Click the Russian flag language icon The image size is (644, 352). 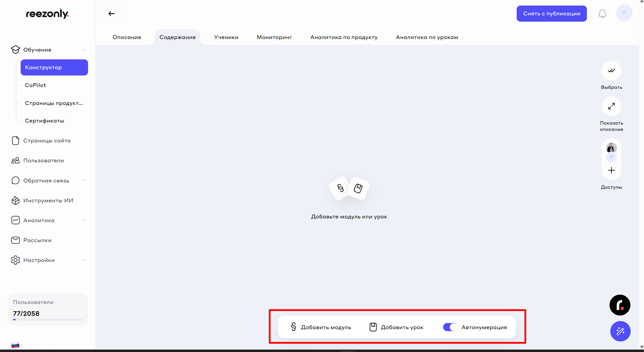15,345
